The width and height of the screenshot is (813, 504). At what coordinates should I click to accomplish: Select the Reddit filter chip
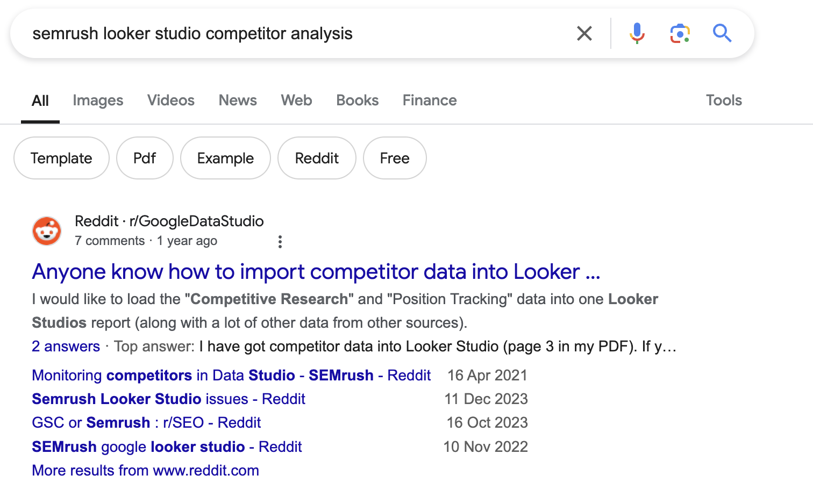point(317,158)
